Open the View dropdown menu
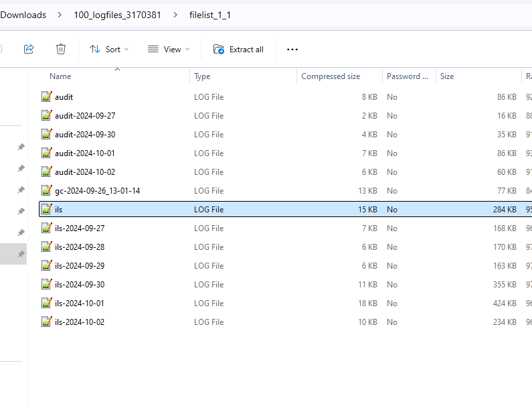Screen dimensions: 532x408 169,49
